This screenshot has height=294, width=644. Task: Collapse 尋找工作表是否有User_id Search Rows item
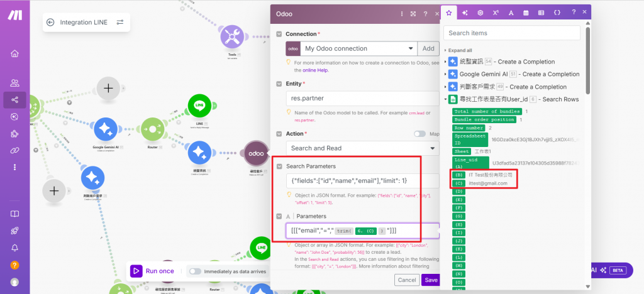pos(446,99)
